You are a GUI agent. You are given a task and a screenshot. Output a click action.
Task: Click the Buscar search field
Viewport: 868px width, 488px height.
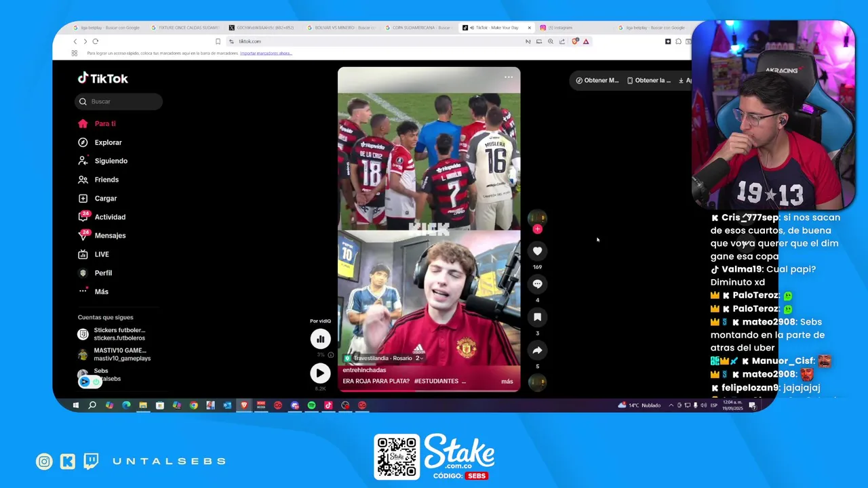click(x=119, y=102)
